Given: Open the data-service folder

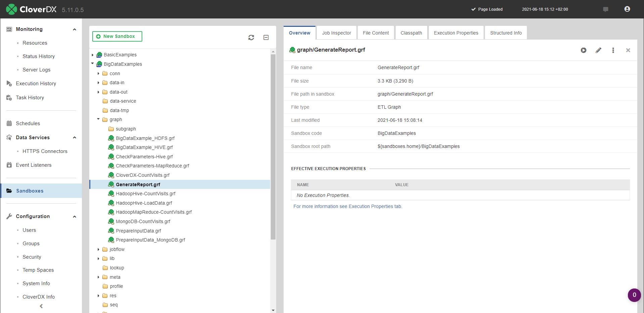Looking at the screenshot, I should pos(123,101).
